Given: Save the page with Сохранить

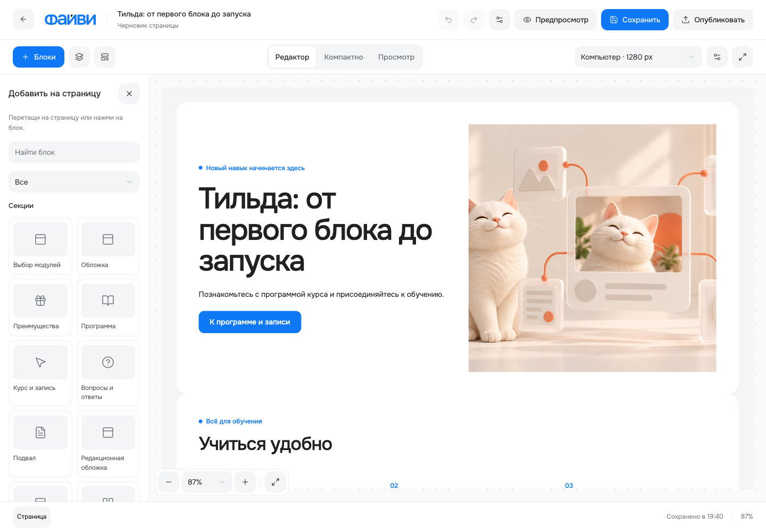Looking at the screenshot, I should click(x=635, y=20).
